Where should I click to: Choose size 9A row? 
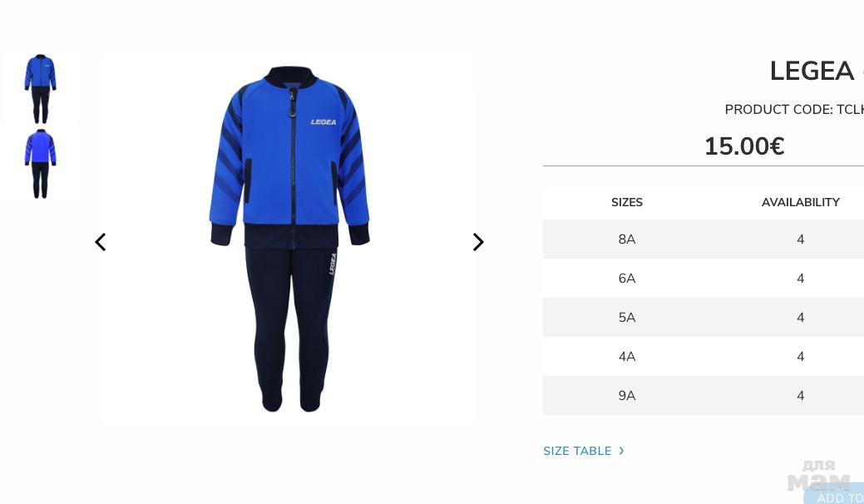(x=704, y=396)
